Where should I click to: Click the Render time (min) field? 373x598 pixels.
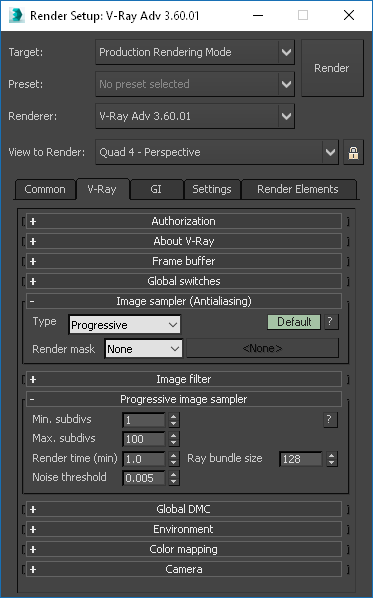point(144,459)
